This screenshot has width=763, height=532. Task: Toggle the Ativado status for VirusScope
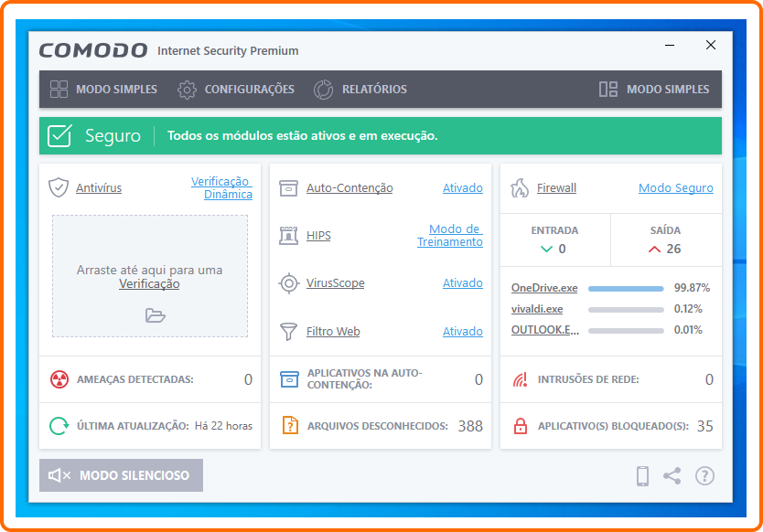pyautogui.click(x=463, y=283)
